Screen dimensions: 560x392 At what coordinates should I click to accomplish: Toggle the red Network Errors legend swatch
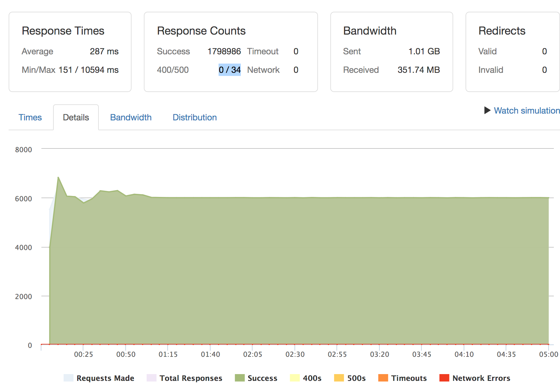(444, 378)
